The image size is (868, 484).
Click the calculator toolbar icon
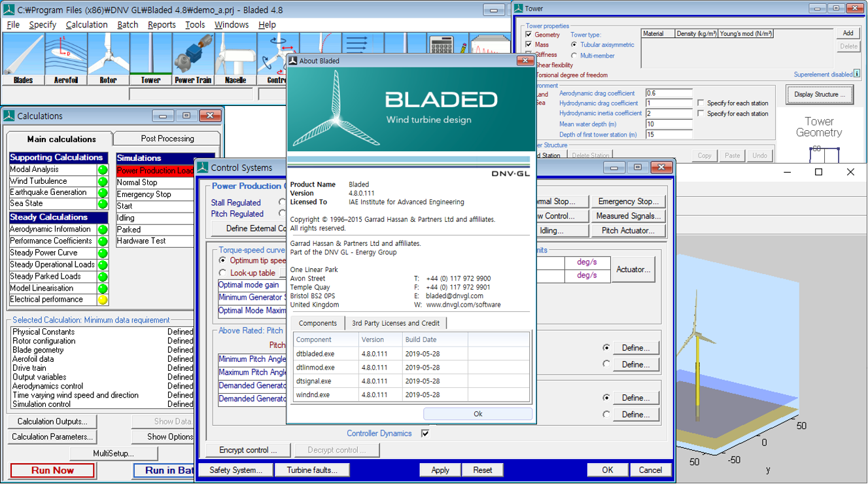[x=443, y=44]
